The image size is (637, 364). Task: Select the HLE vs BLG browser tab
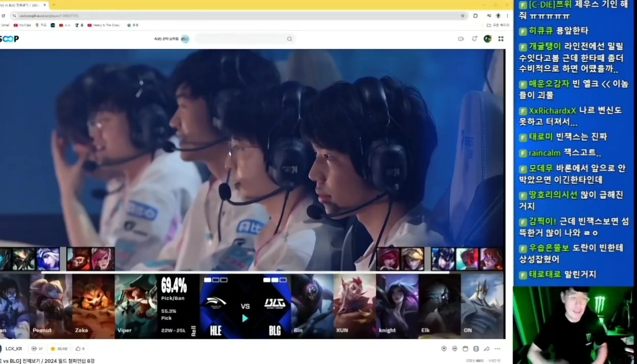click(20, 5)
